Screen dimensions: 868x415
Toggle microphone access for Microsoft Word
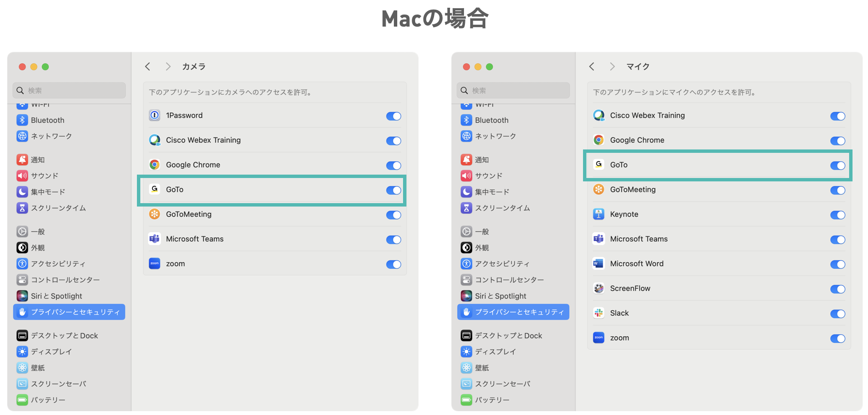(x=838, y=264)
